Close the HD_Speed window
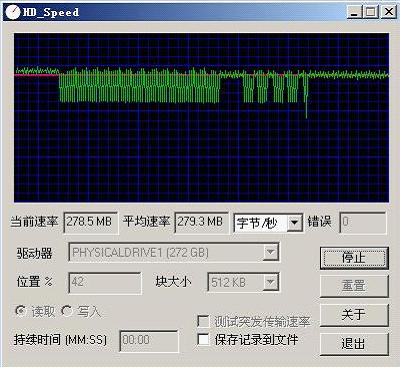This screenshot has height=367, width=400. click(388, 12)
